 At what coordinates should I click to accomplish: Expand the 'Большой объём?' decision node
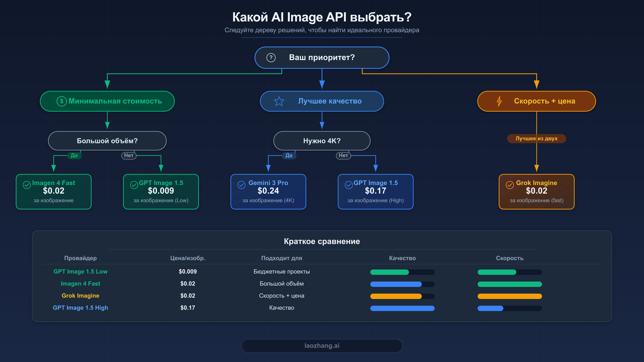(107, 141)
